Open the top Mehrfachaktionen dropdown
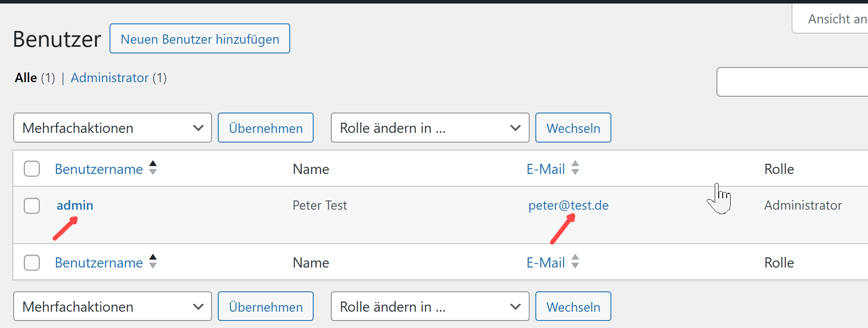This screenshot has height=328, width=868. point(113,128)
